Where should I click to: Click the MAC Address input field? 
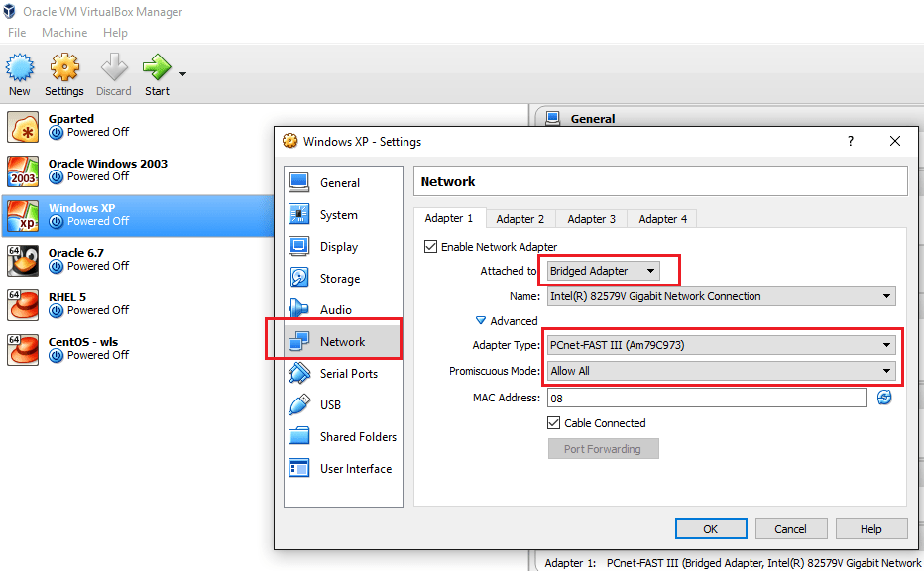click(x=707, y=398)
